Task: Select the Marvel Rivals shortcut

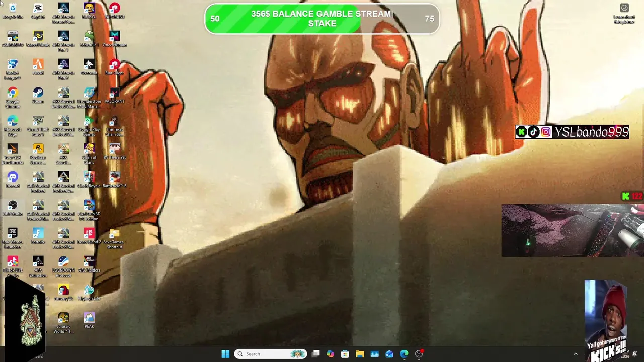Action: 38,39
